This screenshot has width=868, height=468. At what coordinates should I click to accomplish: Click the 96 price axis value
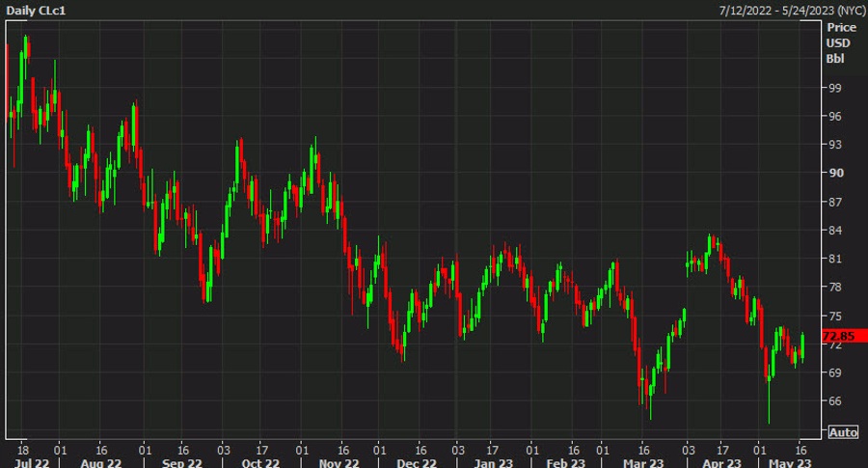[x=835, y=117]
